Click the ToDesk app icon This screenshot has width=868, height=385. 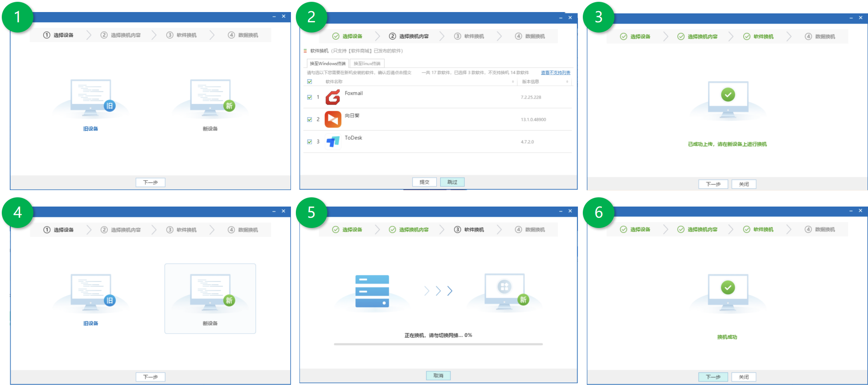pyautogui.click(x=332, y=141)
